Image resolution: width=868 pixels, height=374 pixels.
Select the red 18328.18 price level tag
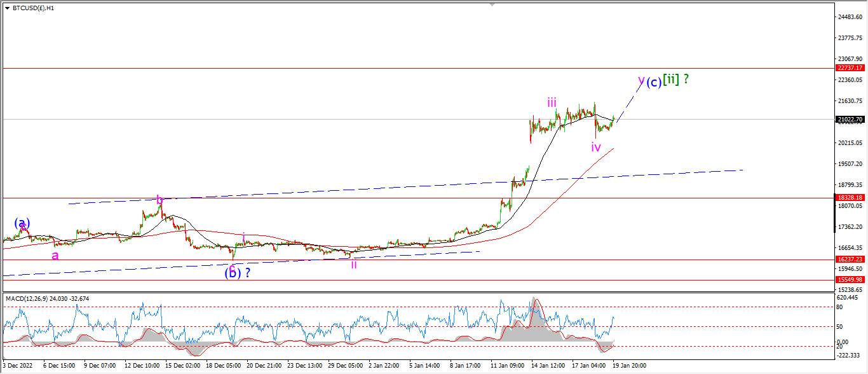click(x=850, y=198)
